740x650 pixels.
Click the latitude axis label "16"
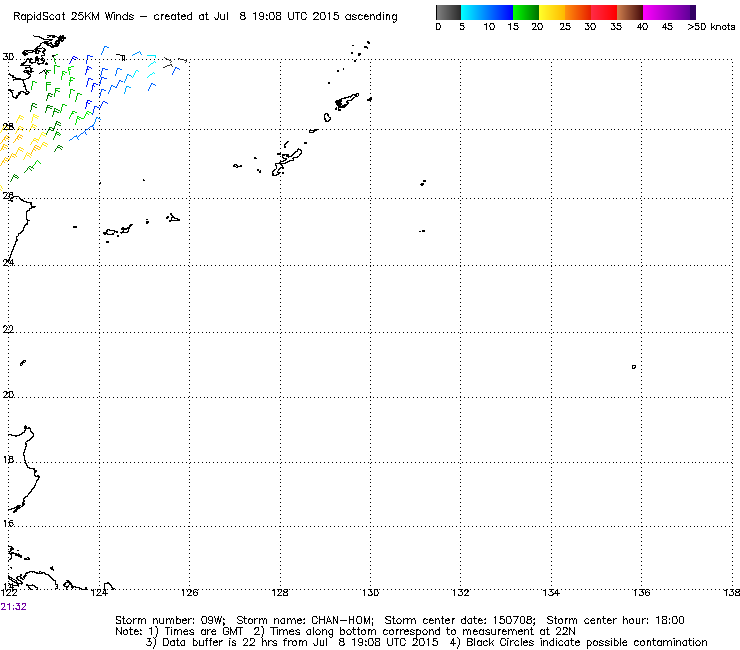click(8, 523)
